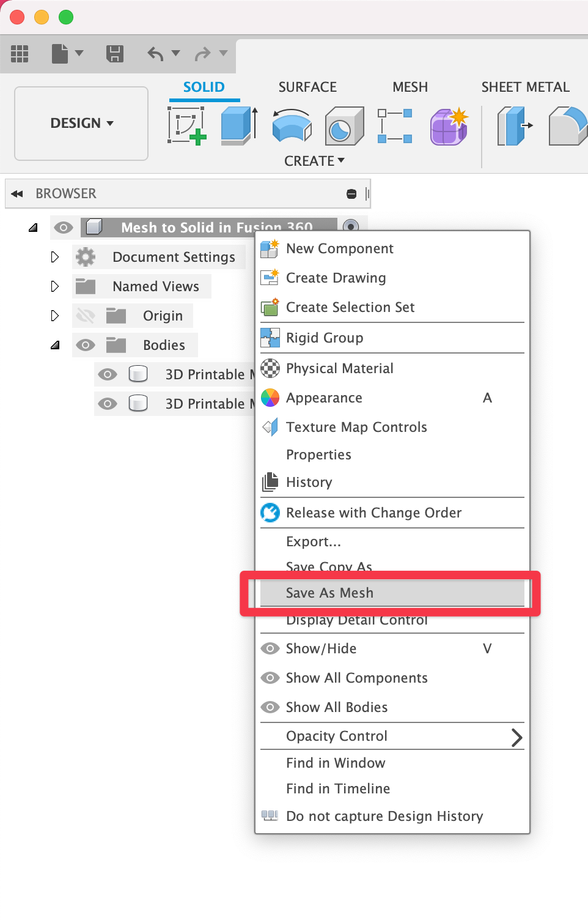
Task: Select the Create Form tool
Action: pyautogui.click(x=449, y=126)
